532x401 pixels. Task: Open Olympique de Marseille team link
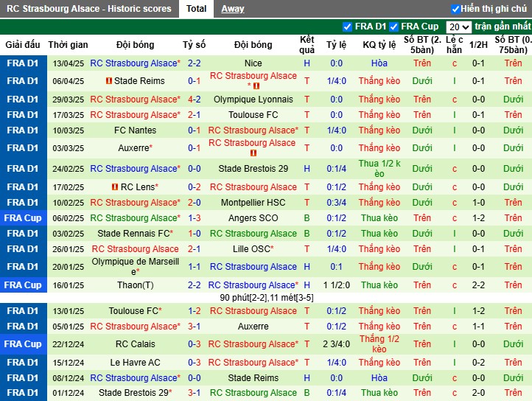135,267
